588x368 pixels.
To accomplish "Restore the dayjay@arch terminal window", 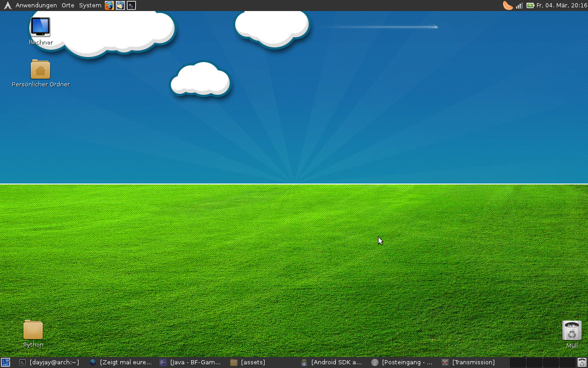I will (x=49, y=362).
